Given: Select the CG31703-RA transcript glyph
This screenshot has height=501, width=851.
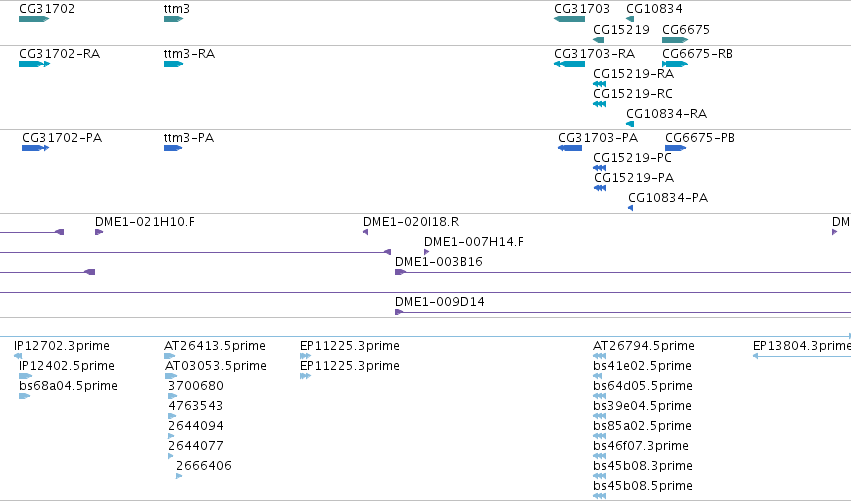Looking at the screenshot, I should (x=569, y=64).
